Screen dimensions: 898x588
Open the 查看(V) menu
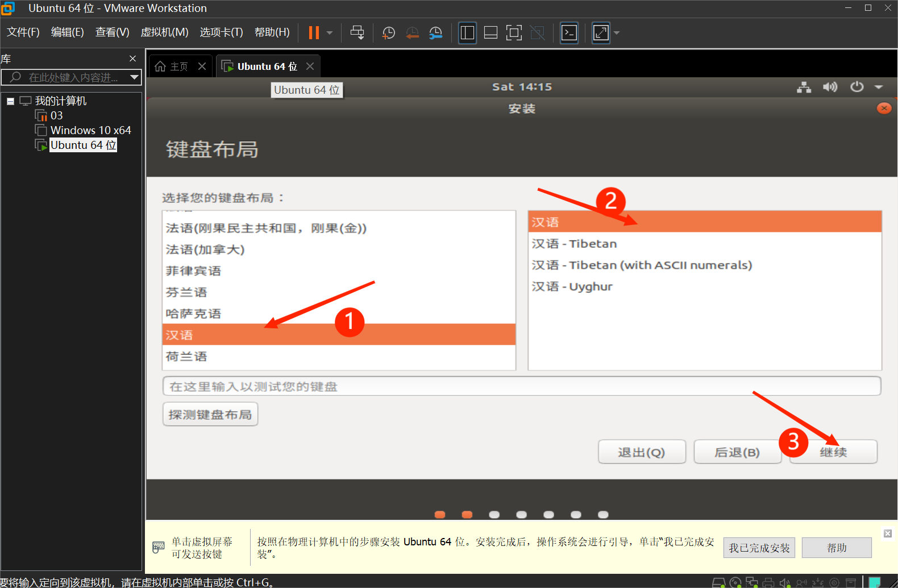click(113, 32)
